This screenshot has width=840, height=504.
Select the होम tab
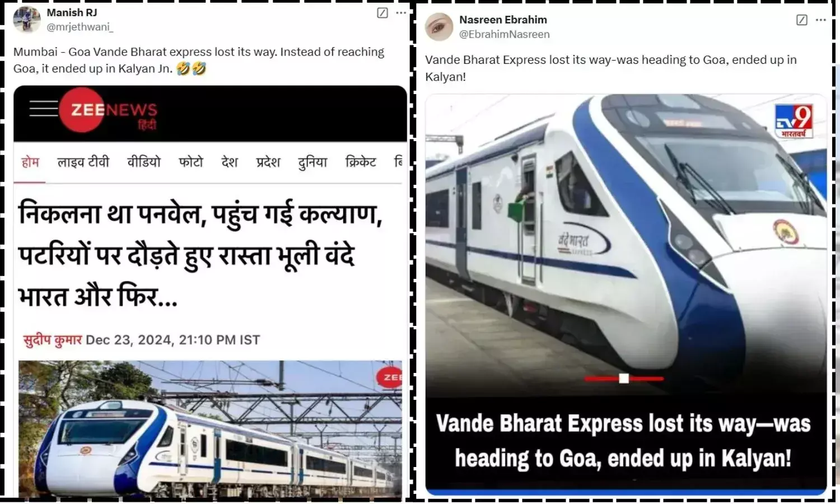[30, 162]
